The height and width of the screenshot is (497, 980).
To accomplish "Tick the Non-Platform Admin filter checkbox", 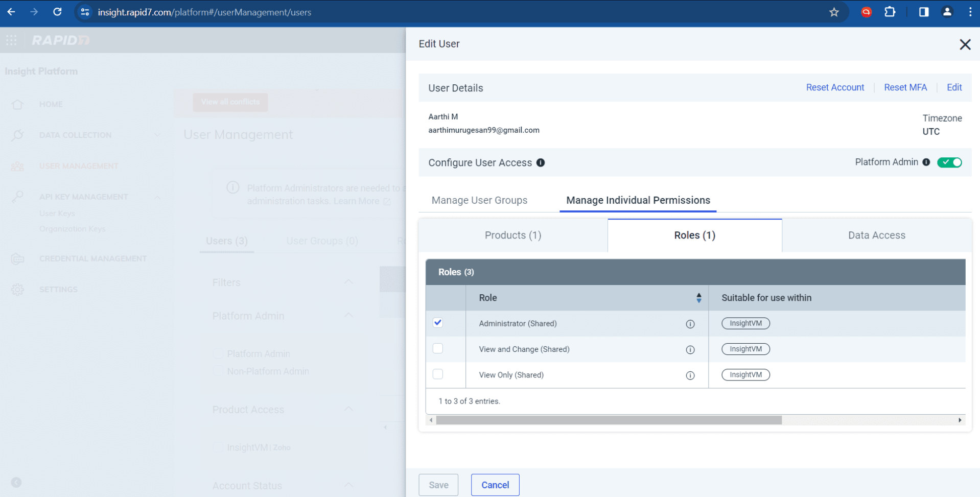I will click(x=218, y=371).
